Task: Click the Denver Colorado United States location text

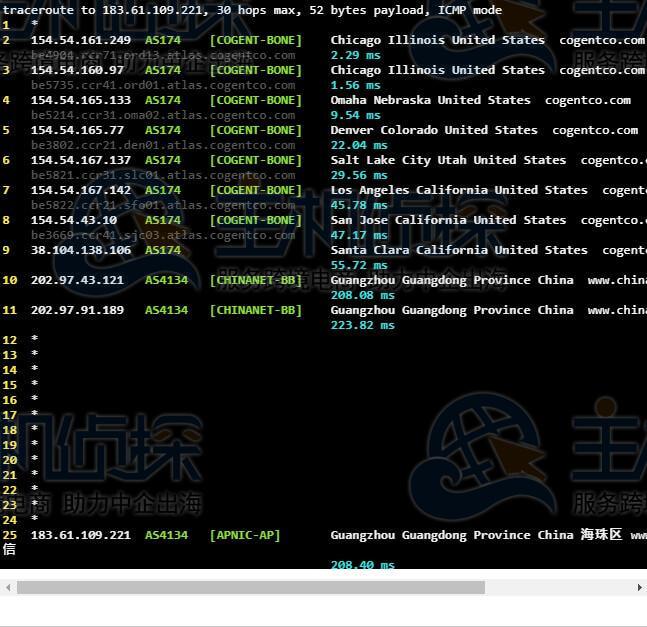Action: click(x=434, y=130)
